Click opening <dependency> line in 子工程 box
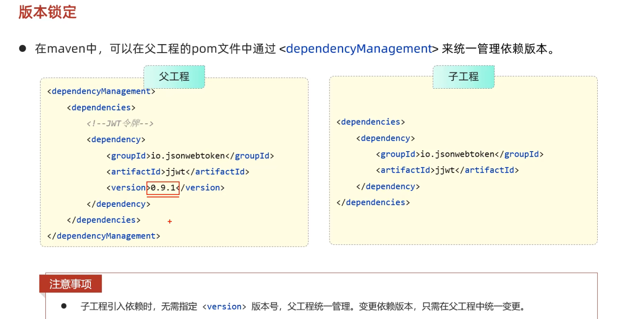The width and height of the screenshot is (644, 319). point(386,138)
